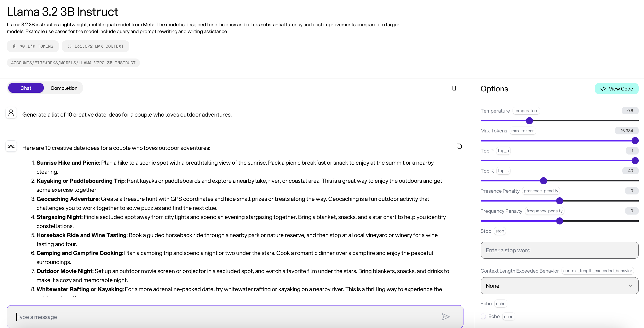This screenshot has width=644, height=328.
Task: Click the top_k parameter tag
Action: point(503,171)
